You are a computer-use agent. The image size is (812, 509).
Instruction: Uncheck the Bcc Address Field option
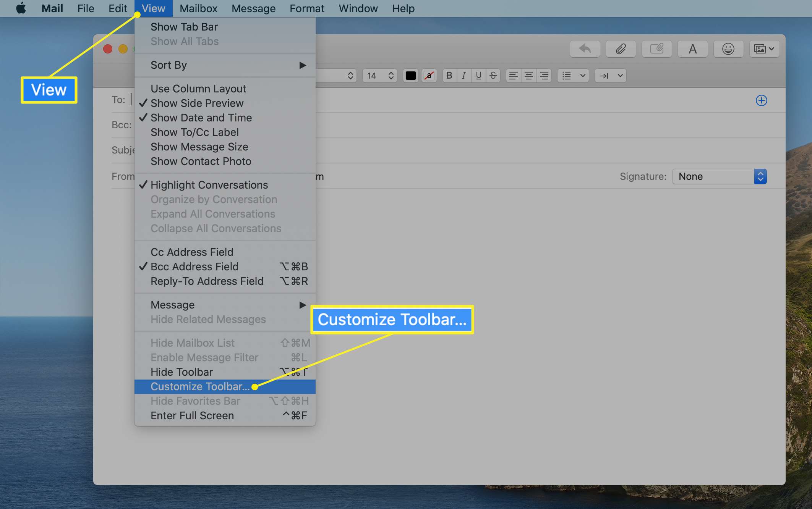[x=225, y=267]
